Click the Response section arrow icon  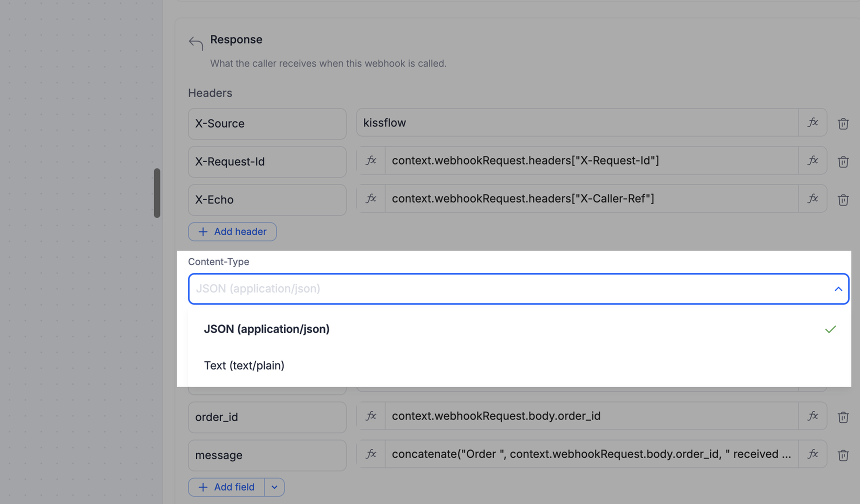tap(195, 43)
